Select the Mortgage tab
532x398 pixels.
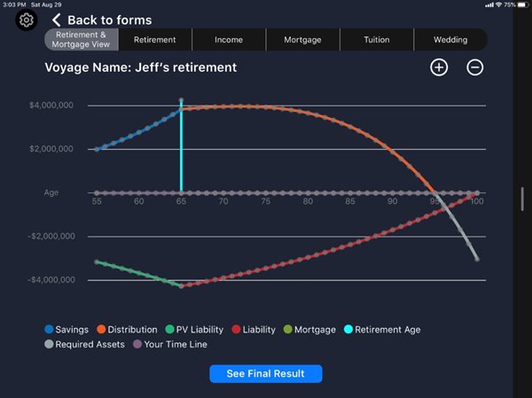(302, 40)
